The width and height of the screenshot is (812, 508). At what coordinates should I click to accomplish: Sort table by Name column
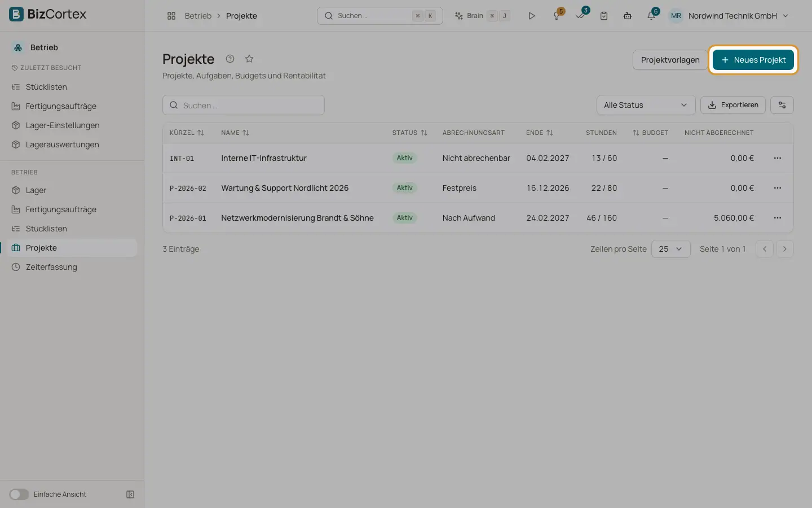pyautogui.click(x=235, y=133)
